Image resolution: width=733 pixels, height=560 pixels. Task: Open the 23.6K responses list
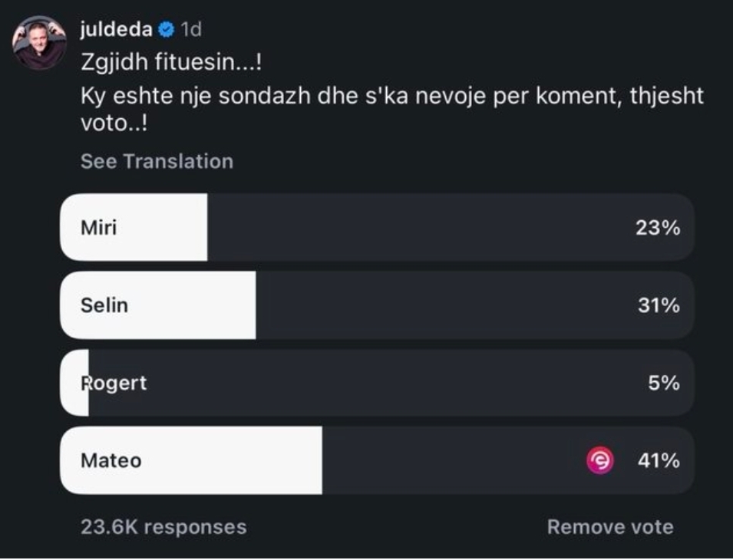(163, 527)
